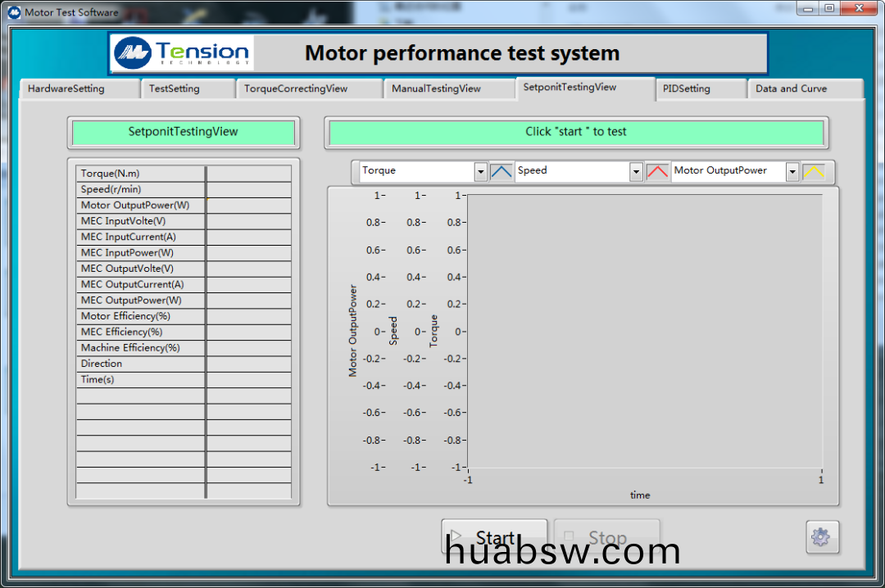Switch to the HardwareSetting tab
885x588 pixels.
click(66, 89)
